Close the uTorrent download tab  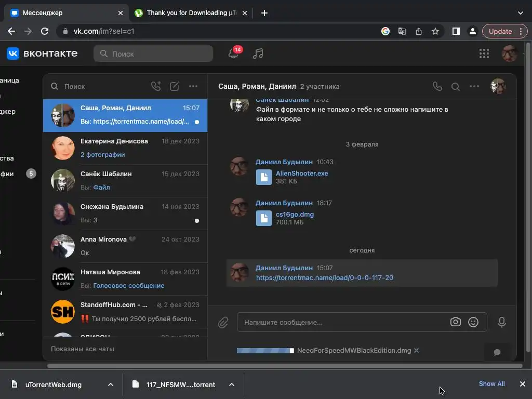click(245, 13)
